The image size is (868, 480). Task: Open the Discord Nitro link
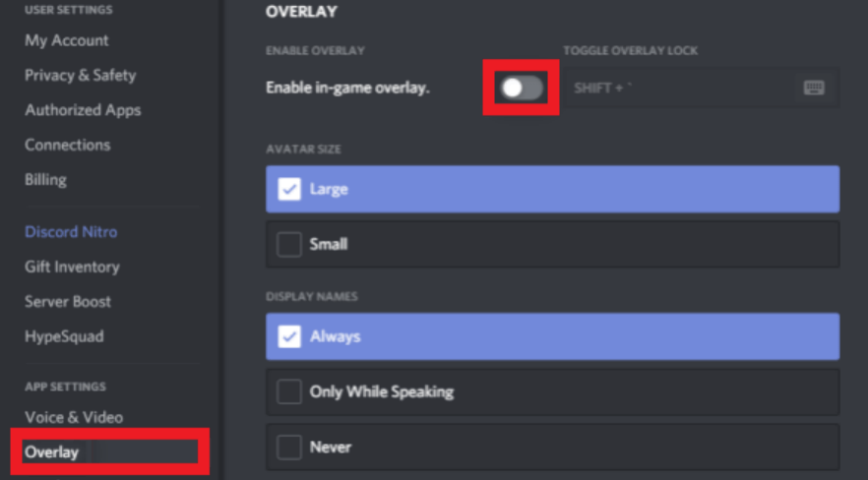pos(71,232)
